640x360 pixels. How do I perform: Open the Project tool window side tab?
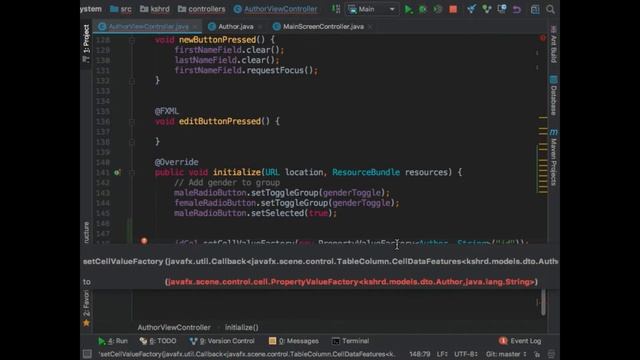[x=86, y=43]
